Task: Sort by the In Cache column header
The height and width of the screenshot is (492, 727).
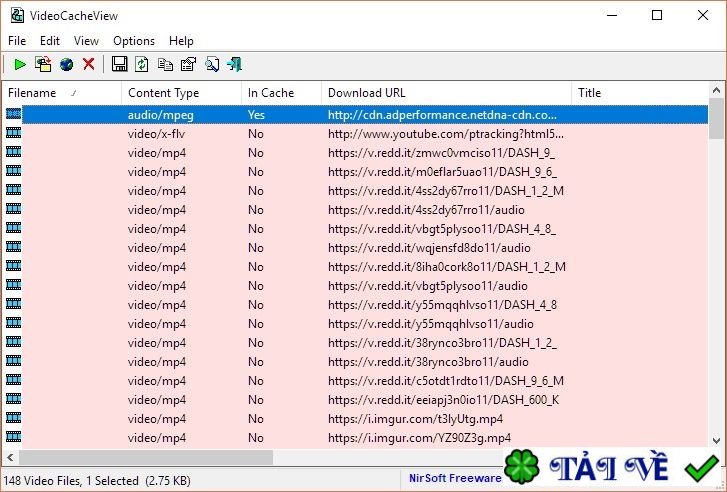Action: point(281,93)
